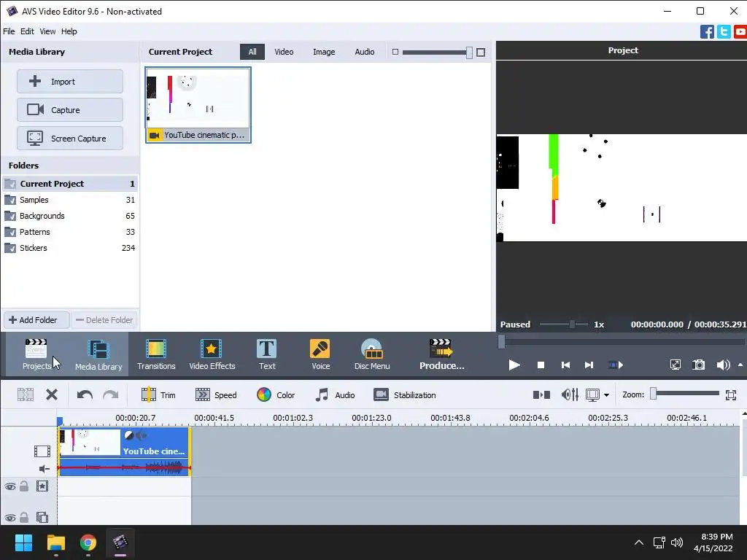Click the Produce button

click(441, 354)
